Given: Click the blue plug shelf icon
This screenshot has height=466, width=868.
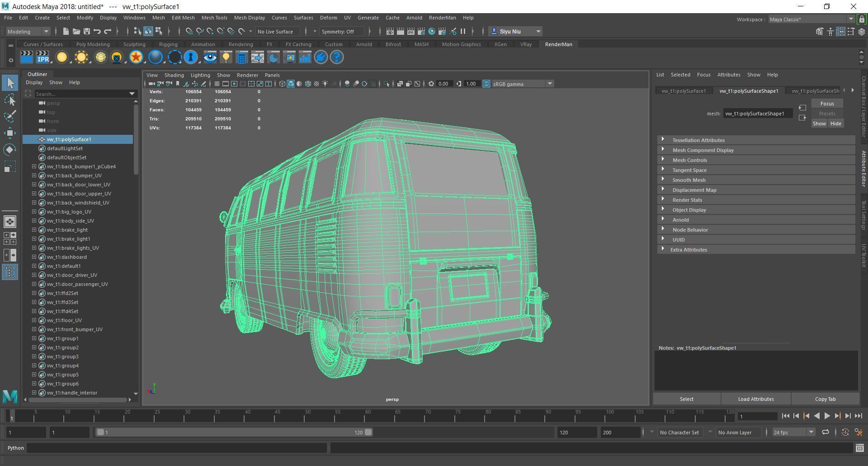Looking at the screenshot, I should 321,57.
